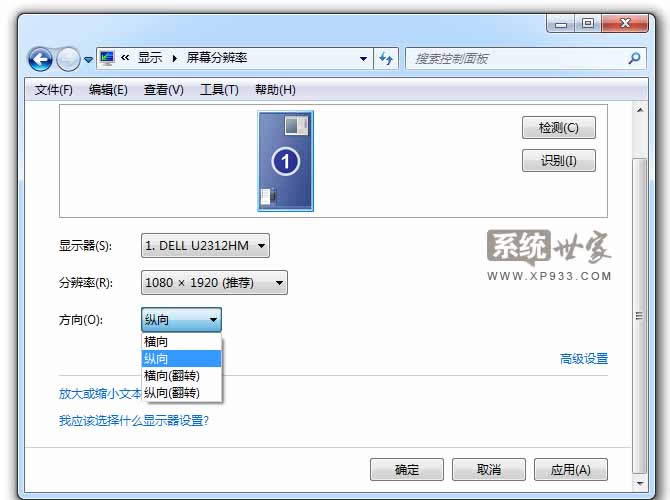The image size is (670, 500).
Task: Open the 高级设置 advanced settings link
Action: point(583,359)
